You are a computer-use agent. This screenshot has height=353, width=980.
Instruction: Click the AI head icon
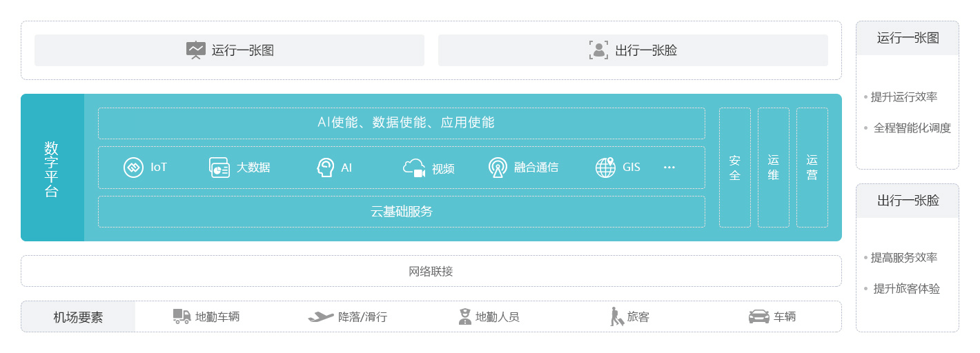326,168
